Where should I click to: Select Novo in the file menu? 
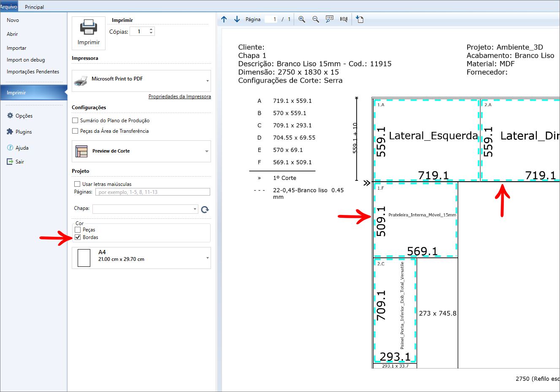click(x=13, y=20)
